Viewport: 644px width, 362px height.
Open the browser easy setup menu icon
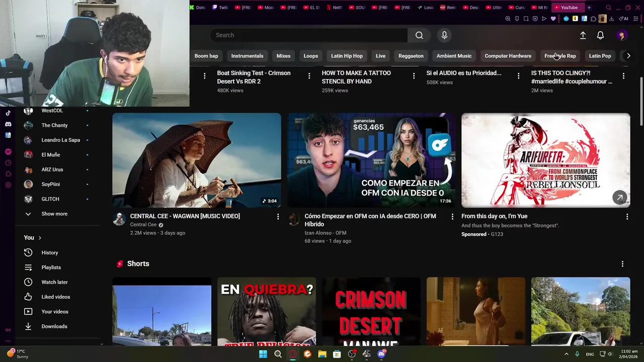635,19
